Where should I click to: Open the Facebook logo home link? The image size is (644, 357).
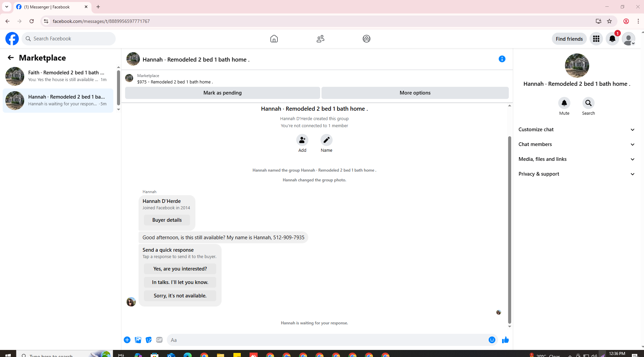coord(12,39)
